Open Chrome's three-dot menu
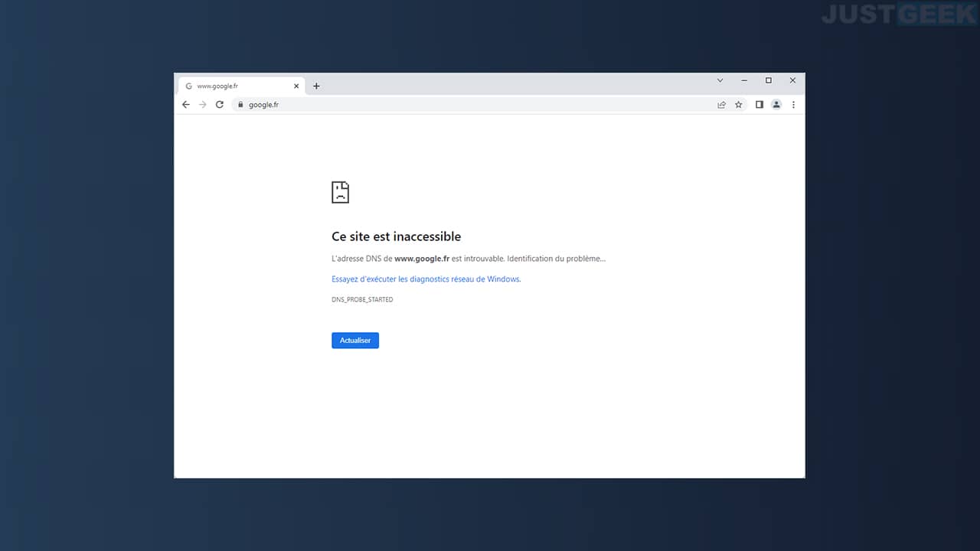The height and width of the screenshot is (551, 980). [x=793, y=105]
